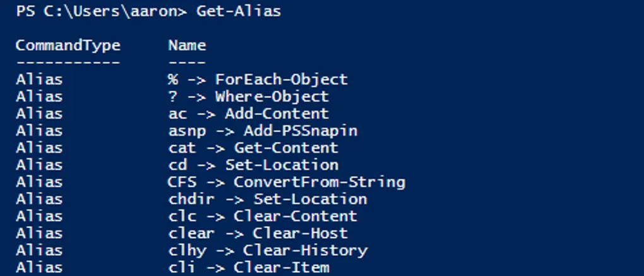
Task: Click the Add-PSSnapin target name
Action: tap(300, 131)
